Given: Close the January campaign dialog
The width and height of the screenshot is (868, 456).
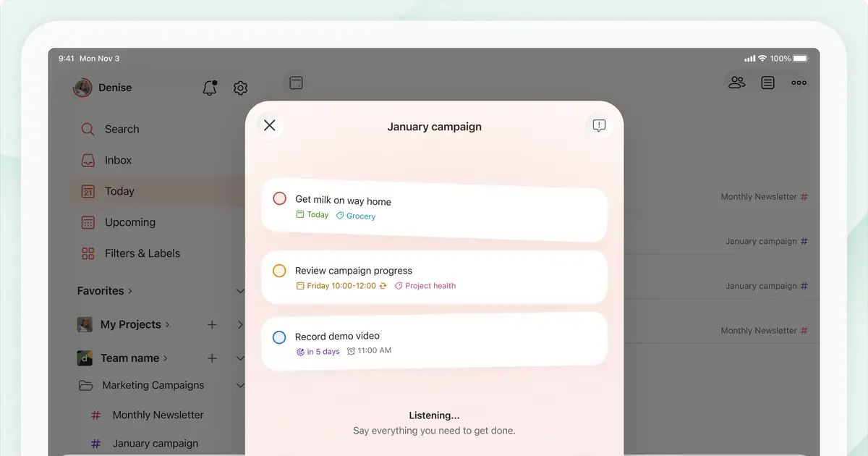Looking at the screenshot, I should 270,125.
